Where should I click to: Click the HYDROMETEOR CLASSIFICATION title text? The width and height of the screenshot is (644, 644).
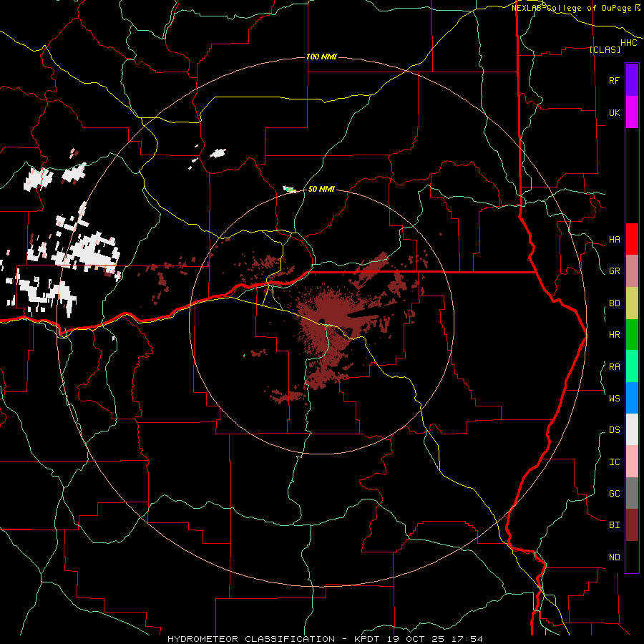pos(251,639)
